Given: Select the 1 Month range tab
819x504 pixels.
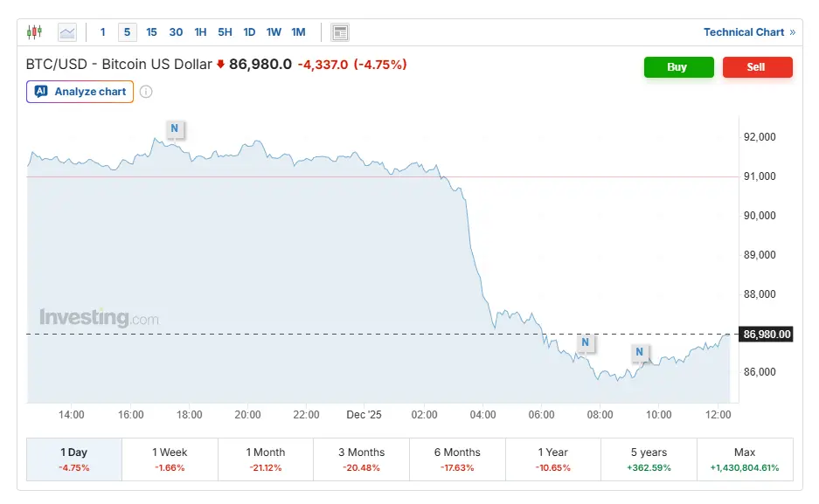Looking at the screenshot, I should click(266, 459).
